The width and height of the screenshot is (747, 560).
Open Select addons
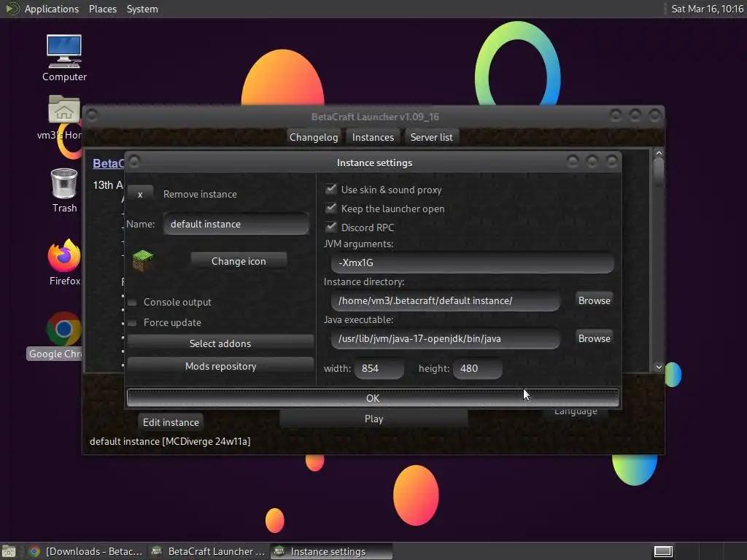pos(220,343)
